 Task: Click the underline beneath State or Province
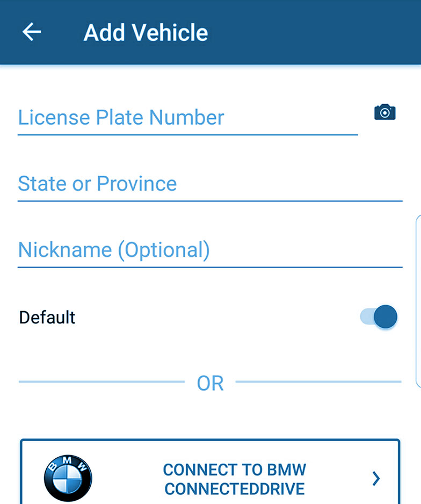[x=210, y=201]
